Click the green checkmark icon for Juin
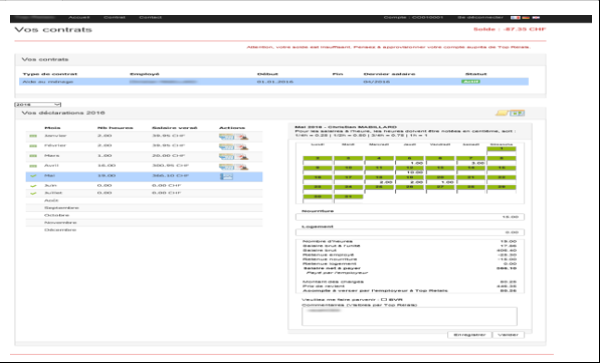Image resolution: width=600 pixels, height=363 pixels. pyautogui.click(x=33, y=186)
